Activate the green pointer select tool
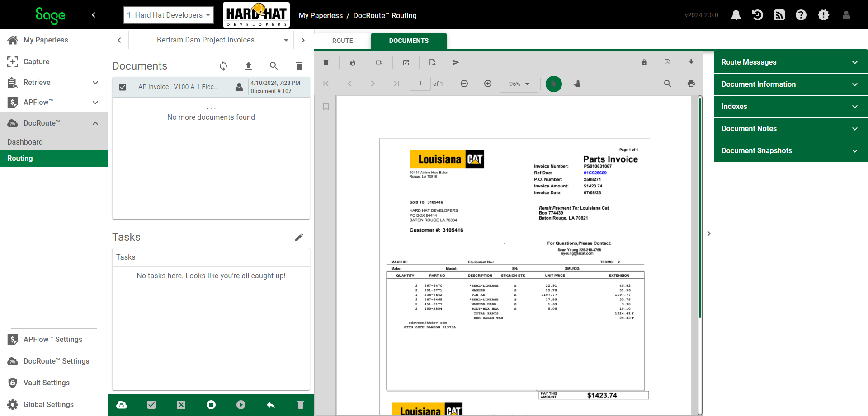Screen dimensions: 868x416 554,84
